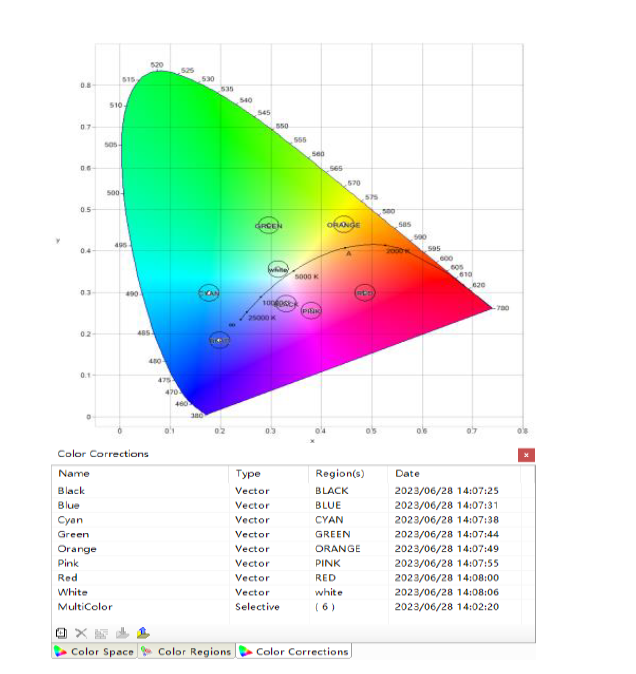Click the PINK region circle on chart
This screenshot has height=674, width=636.
311,311
